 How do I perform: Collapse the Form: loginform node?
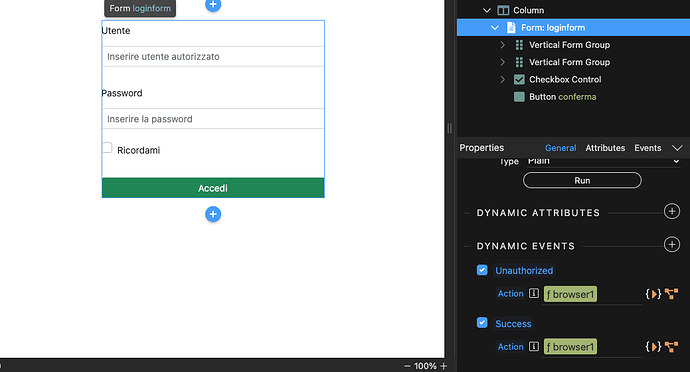pyautogui.click(x=495, y=28)
